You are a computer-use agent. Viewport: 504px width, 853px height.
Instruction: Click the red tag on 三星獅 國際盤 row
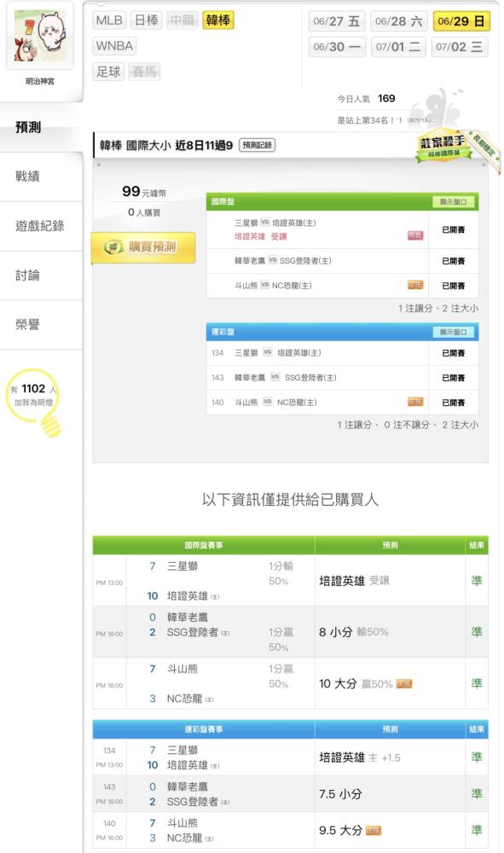pyautogui.click(x=415, y=235)
